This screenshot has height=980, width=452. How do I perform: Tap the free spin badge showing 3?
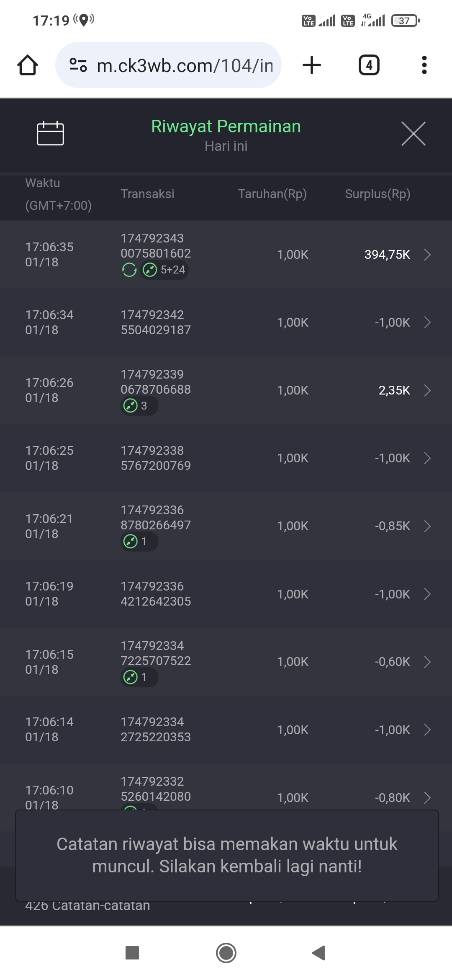(139, 406)
